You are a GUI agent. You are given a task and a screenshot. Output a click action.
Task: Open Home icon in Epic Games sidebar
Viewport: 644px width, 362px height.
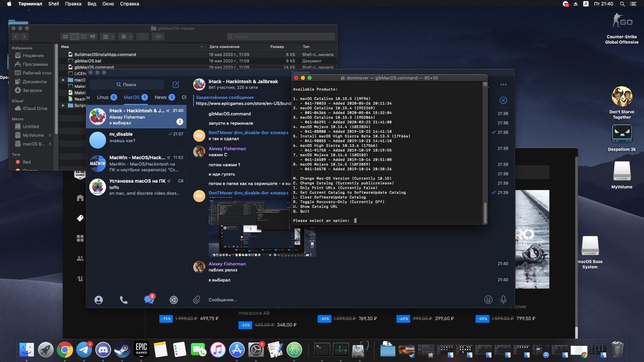point(80,198)
